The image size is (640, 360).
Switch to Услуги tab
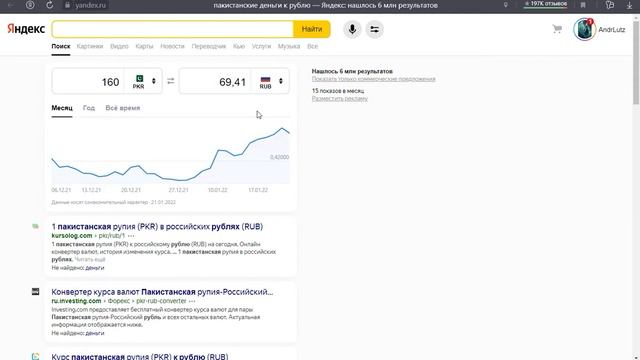point(261,47)
